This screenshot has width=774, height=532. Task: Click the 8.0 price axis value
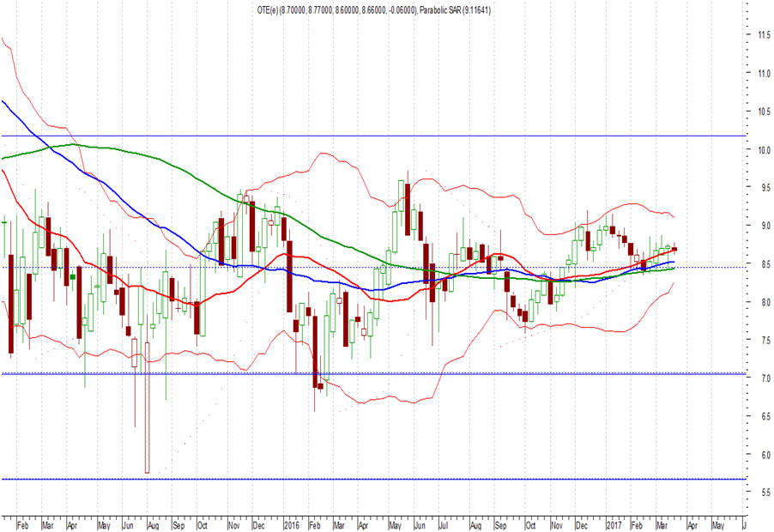coord(765,302)
